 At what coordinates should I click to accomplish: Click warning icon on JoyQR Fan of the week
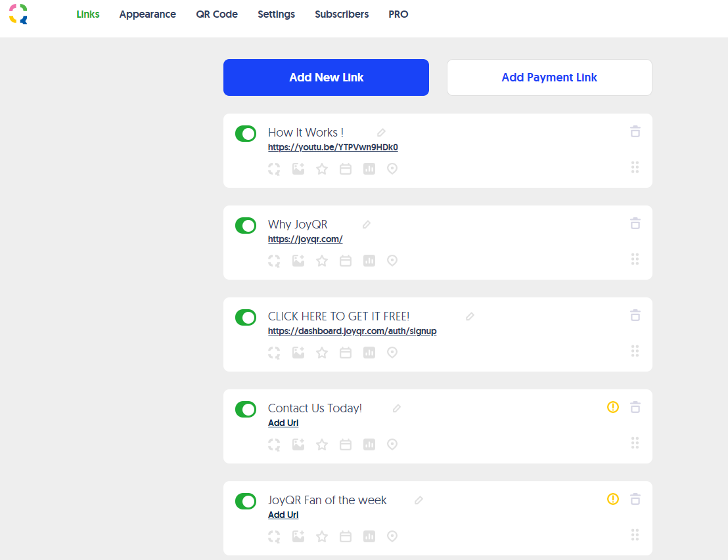[x=613, y=499]
